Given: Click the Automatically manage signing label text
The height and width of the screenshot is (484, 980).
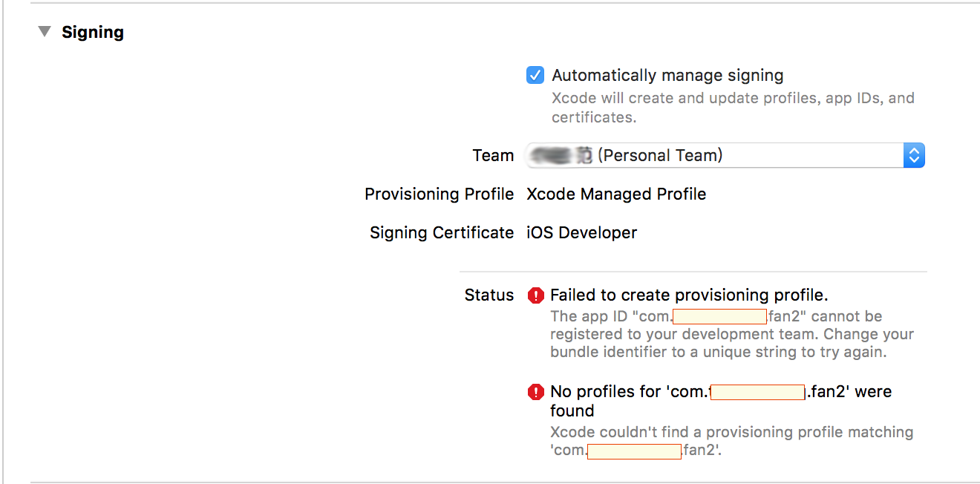Looking at the screenshot, I should (x=667, y=75).
